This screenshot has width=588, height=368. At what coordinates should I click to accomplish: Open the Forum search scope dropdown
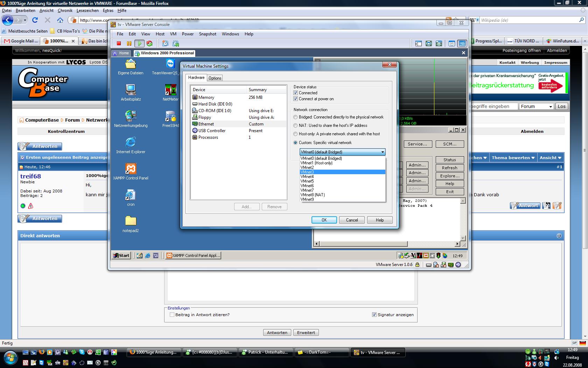pyautogui.click(x=536, y=107)
